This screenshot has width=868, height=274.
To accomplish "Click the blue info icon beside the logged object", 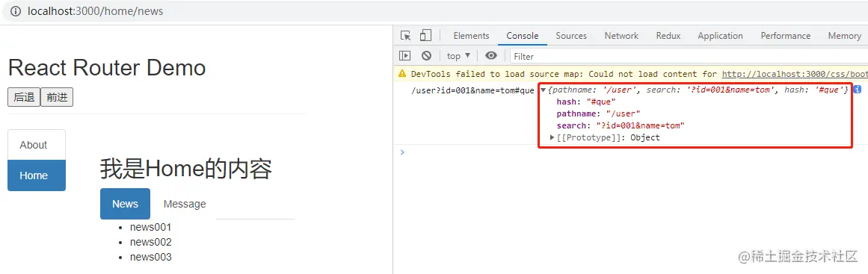I will tap(857, 90).
